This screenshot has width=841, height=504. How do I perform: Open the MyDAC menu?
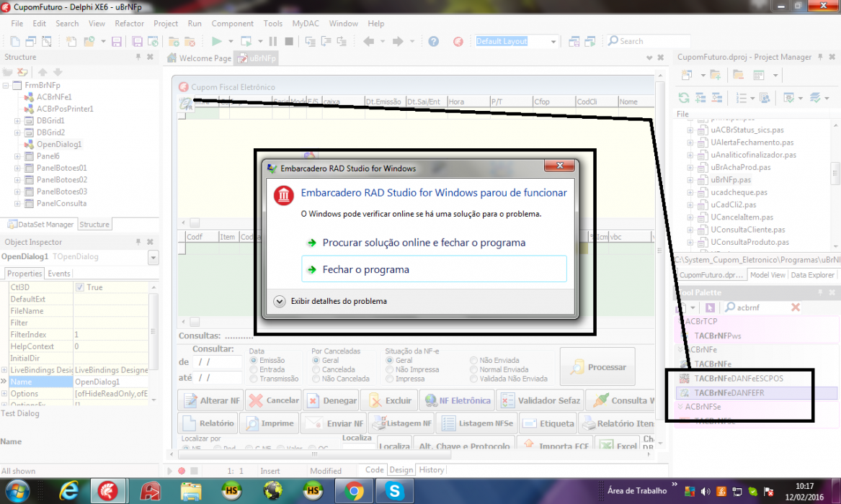pyautogui.click(x=305, y=24)
